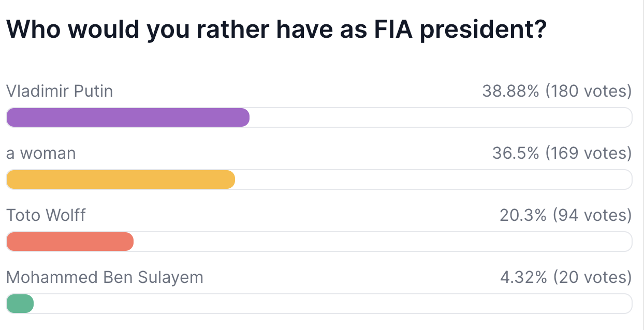Click the red filled Toto Wolff bar
The image size is (644, 330).
[x=70, y=242]
